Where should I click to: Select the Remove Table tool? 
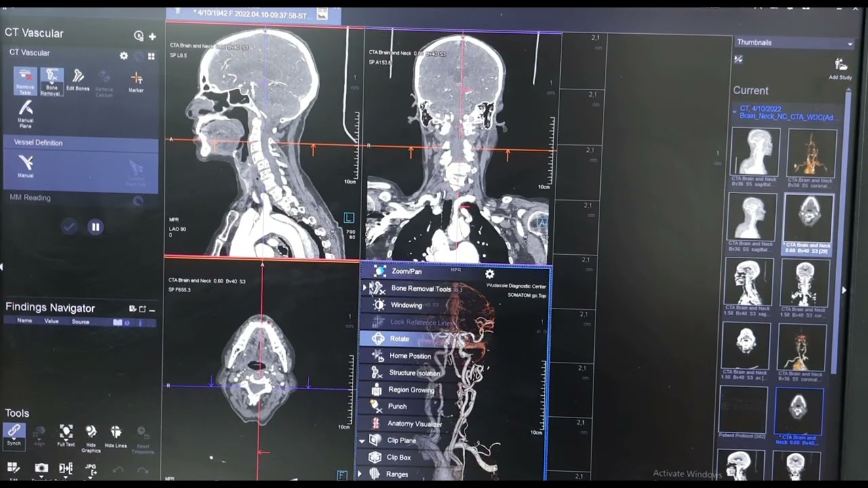click(x=26, y=81)
